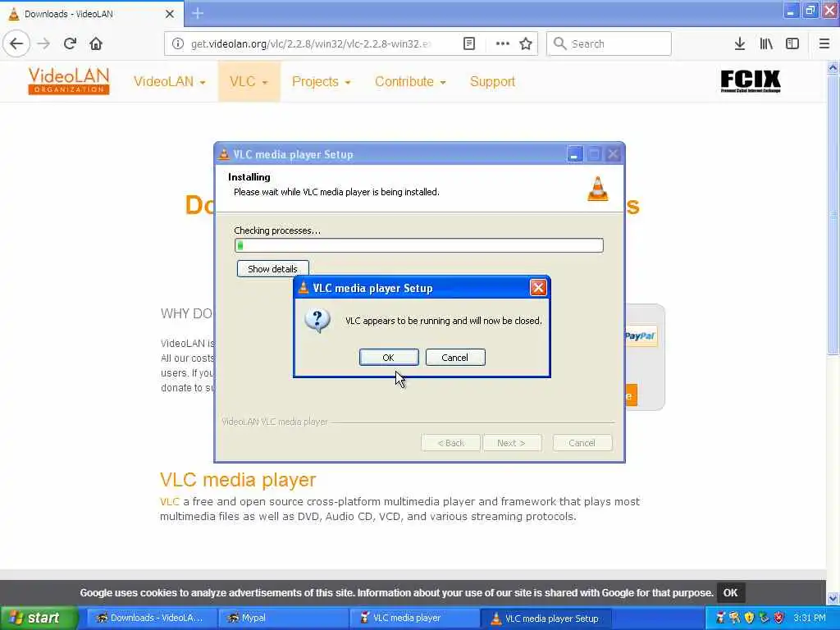Close the Downloads - VideoLAN tab
This screenshot has width=840, height=630.
[x=169, y=14]
